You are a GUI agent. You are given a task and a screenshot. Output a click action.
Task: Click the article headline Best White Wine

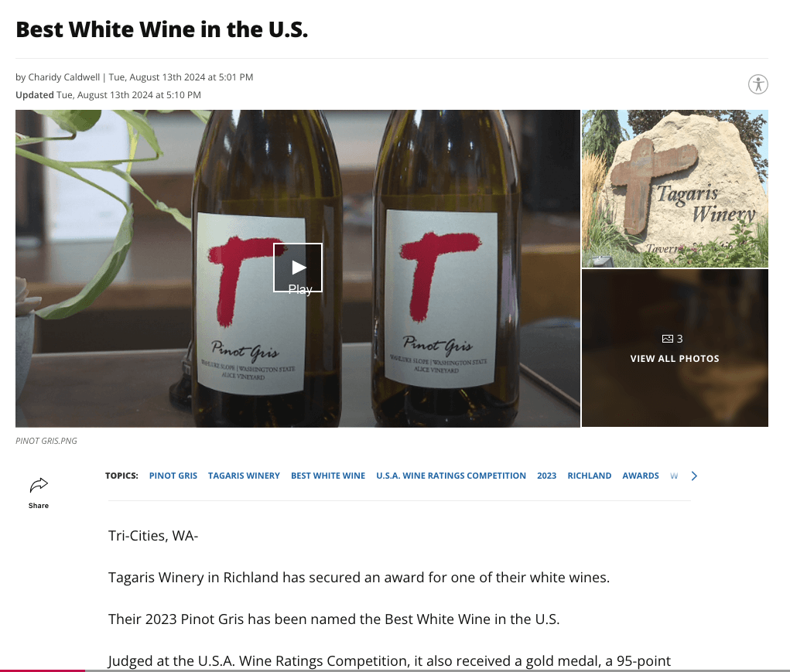tap(162, 30)
